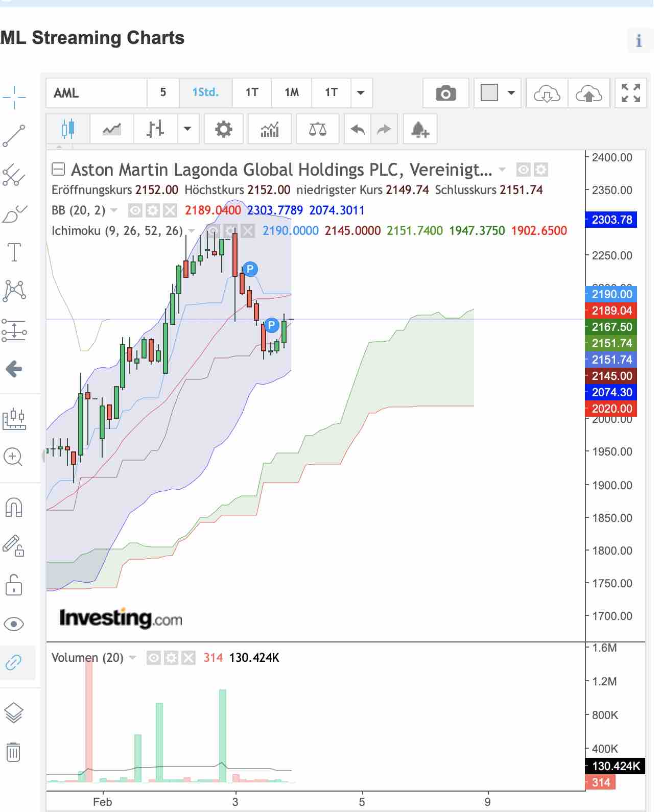
Task: Click the 2303.78 price label on axis
Action: click(611, 220)
